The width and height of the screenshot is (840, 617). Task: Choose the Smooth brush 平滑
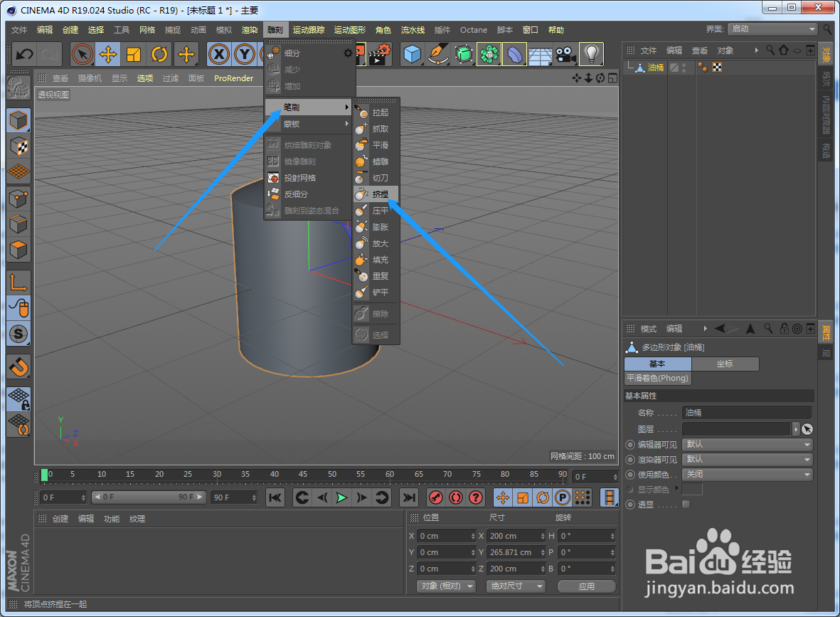(x=375, y=145)
